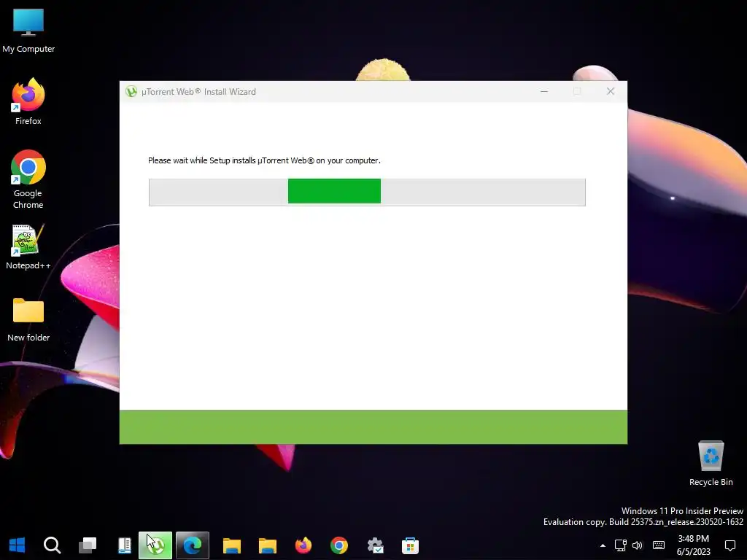Click the µTorrent logo in the wizard title bar
The height and width of the screenshot is (560, 747).
click(131, 91)
